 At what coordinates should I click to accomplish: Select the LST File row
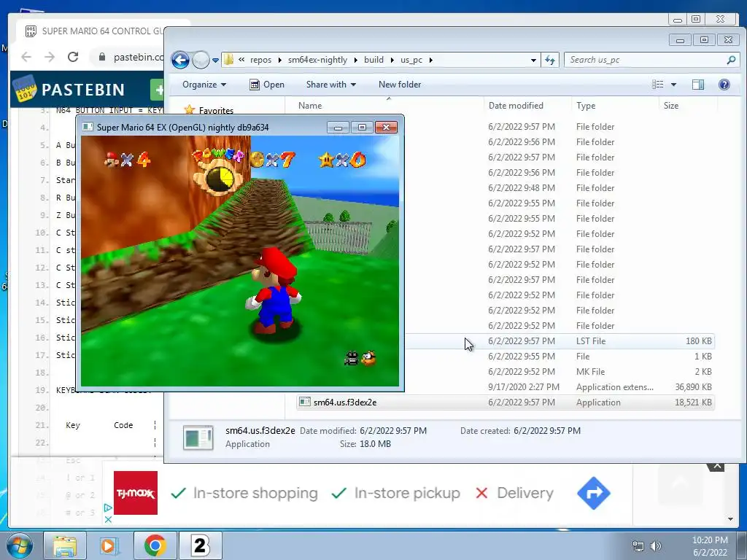(x=559, y=341)
